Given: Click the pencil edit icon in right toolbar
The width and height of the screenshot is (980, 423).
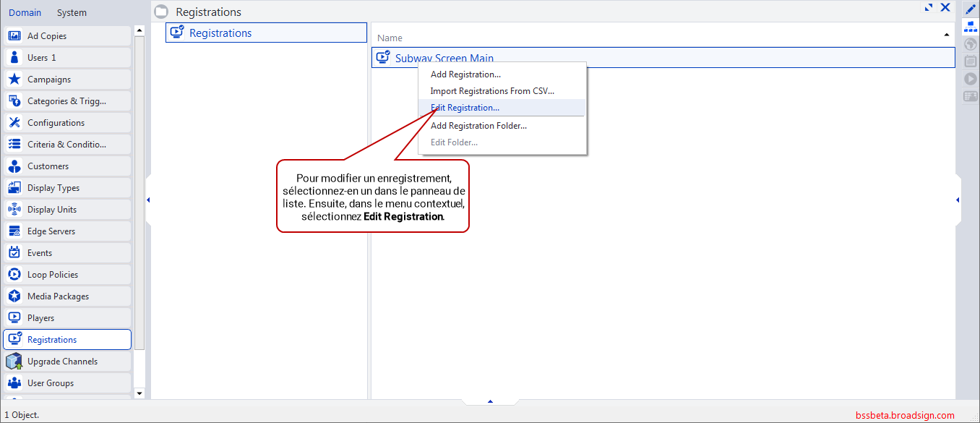Looking at the screenshot, I should pyautogui.click(x=970, y=9).
